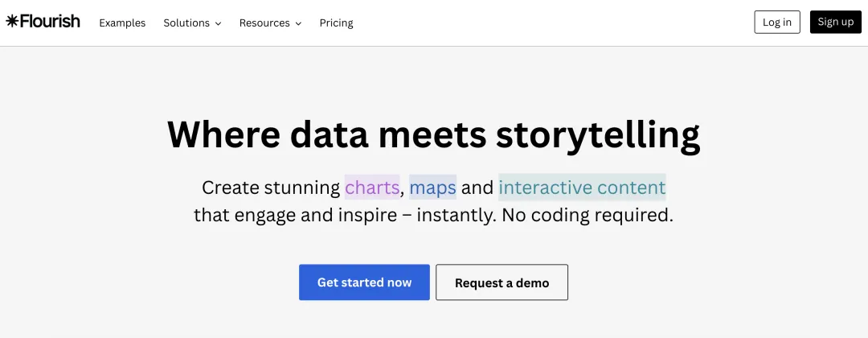The height and width of the screenshot is (338, 868).
Task: Click the Flourish asterisk logo icon
Action: point(12,22)
